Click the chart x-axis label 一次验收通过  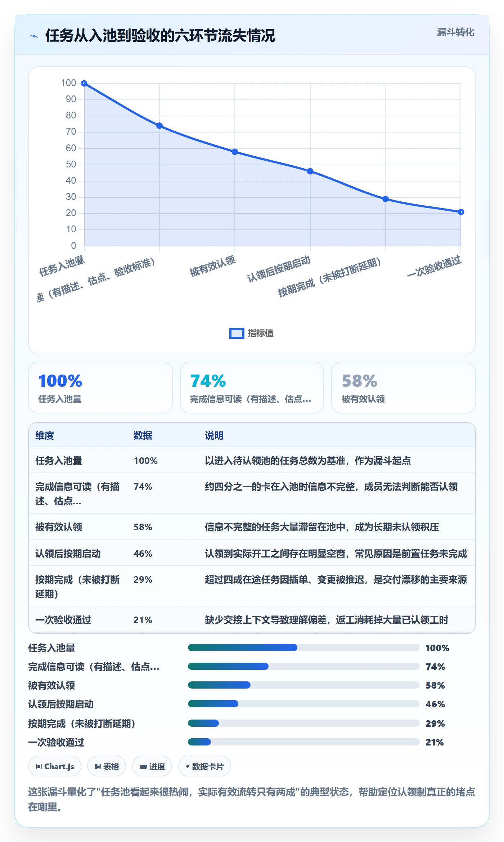[x=434, y=266]
